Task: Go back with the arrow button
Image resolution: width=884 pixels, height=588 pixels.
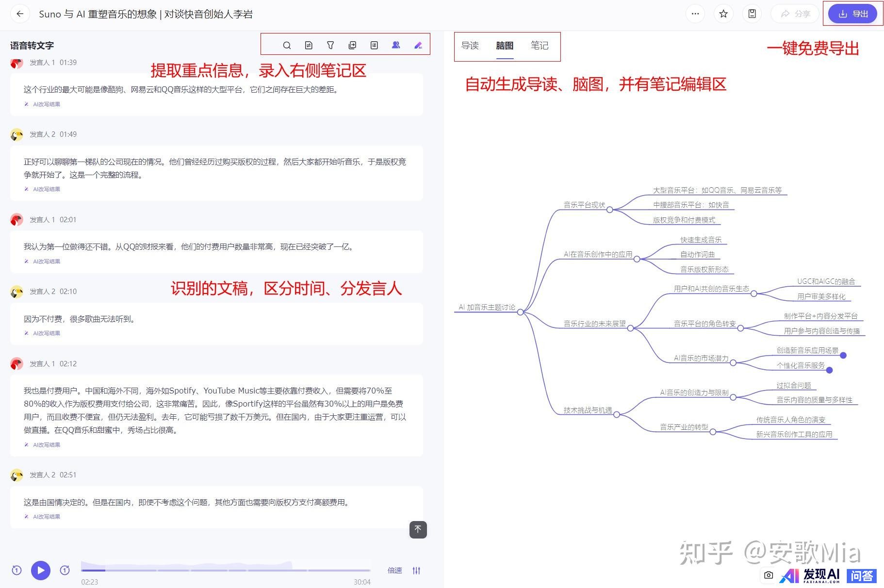Action: coord(19,14)
